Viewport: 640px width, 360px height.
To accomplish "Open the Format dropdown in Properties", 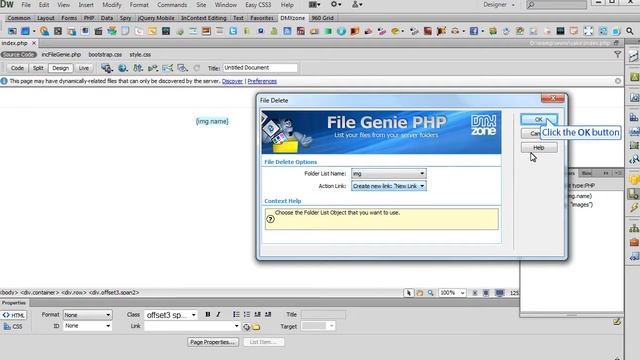I will [87, 315].
